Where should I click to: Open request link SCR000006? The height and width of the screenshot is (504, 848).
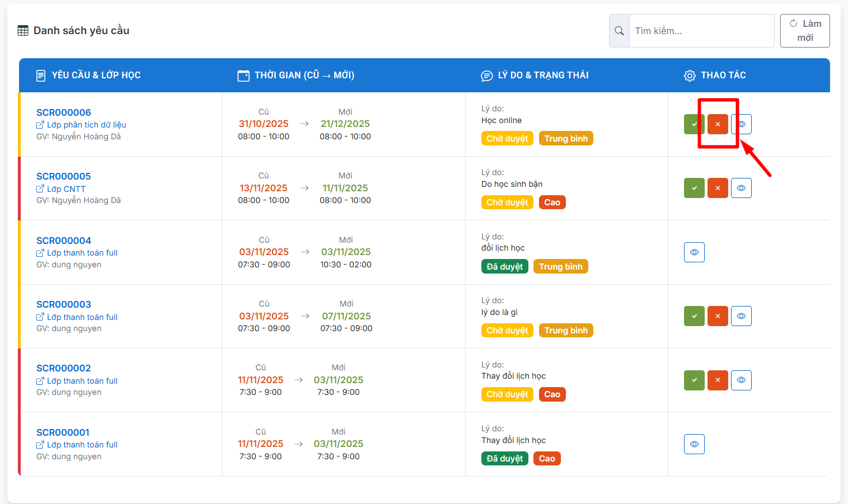pos(63,112)
